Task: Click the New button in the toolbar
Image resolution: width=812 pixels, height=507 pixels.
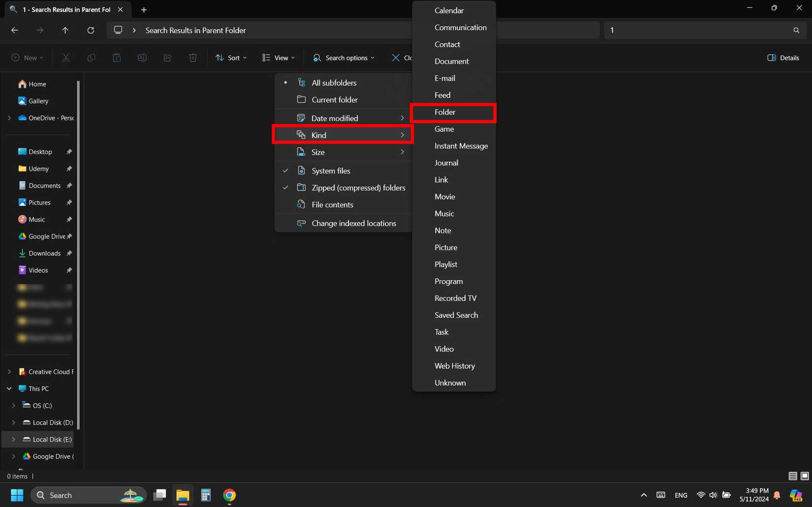Action: (27, 58)
